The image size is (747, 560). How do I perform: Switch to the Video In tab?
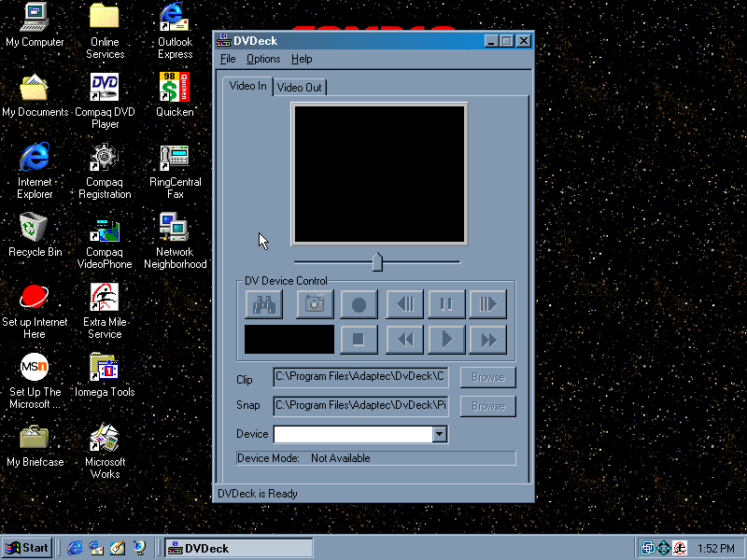(247, 86)
